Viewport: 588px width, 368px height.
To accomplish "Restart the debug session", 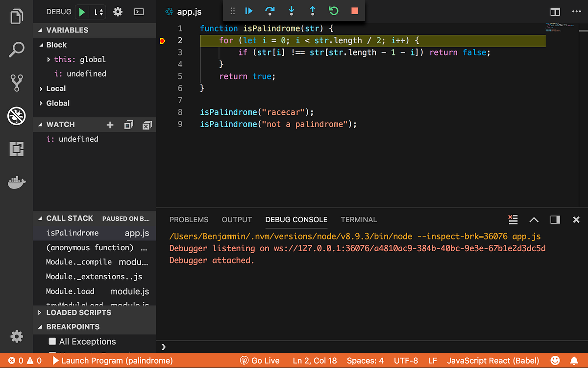I will pyautogui.click(x=334, y=10).
